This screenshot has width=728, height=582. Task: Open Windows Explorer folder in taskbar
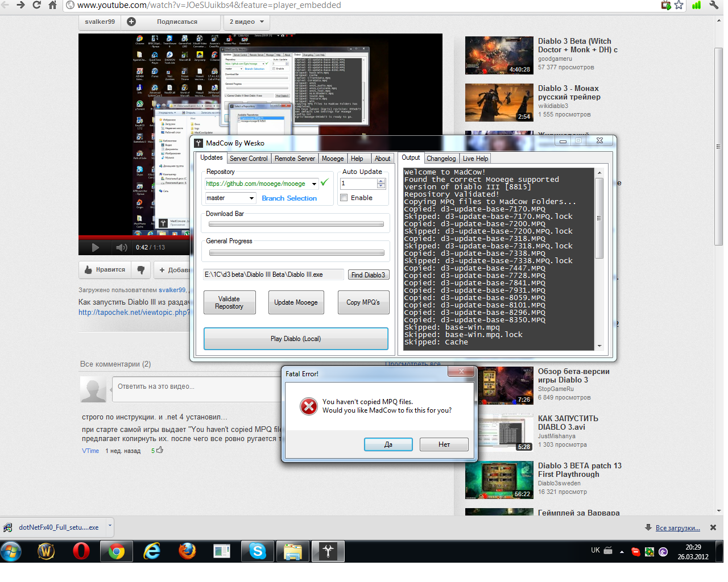(x=293, y=551)
